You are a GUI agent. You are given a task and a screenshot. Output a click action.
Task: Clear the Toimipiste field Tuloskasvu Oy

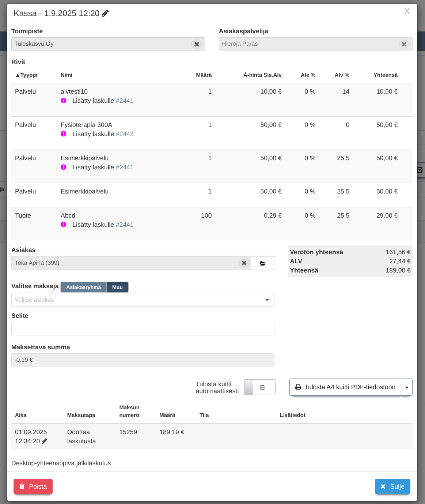pyautogui.click(x=197, y=44)
